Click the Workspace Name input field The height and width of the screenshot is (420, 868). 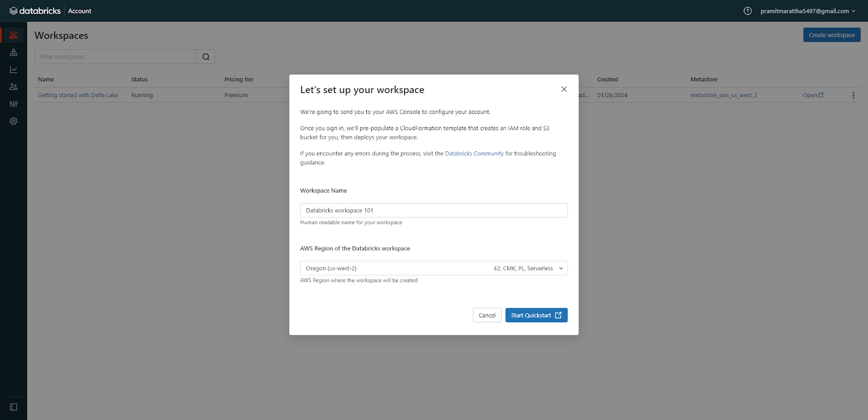click(x=434, y=210)
